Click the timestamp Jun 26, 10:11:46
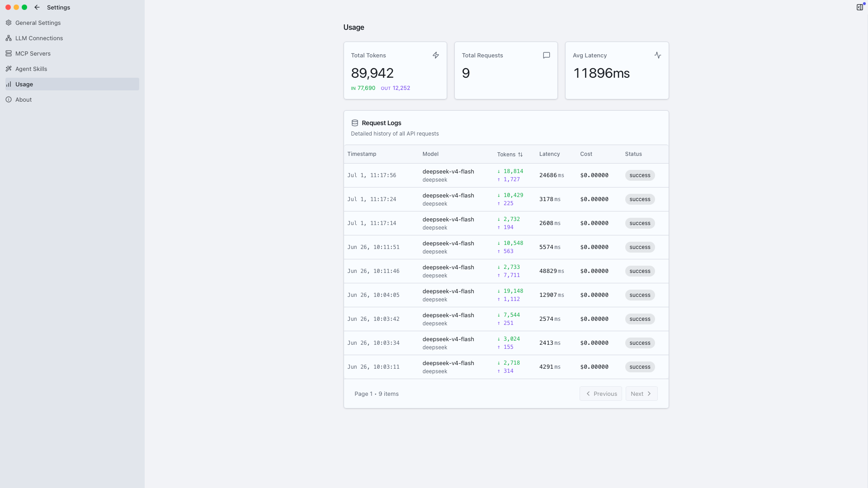This screenshot has height=488, width=868. (x=373, y=271)
